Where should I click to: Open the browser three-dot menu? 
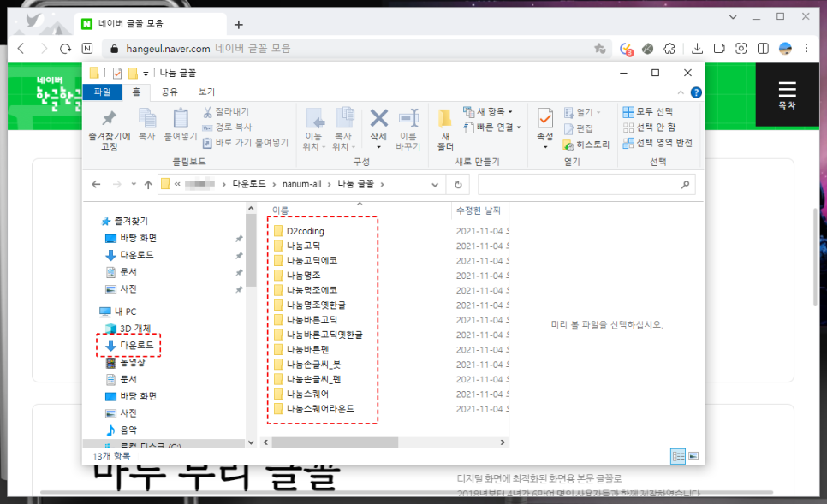(x=806, y=49)
